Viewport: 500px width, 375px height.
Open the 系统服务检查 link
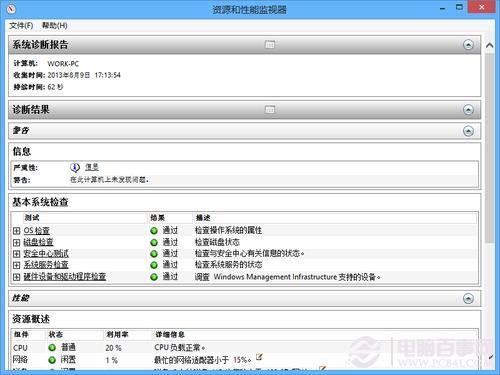[x=46, y=265]
